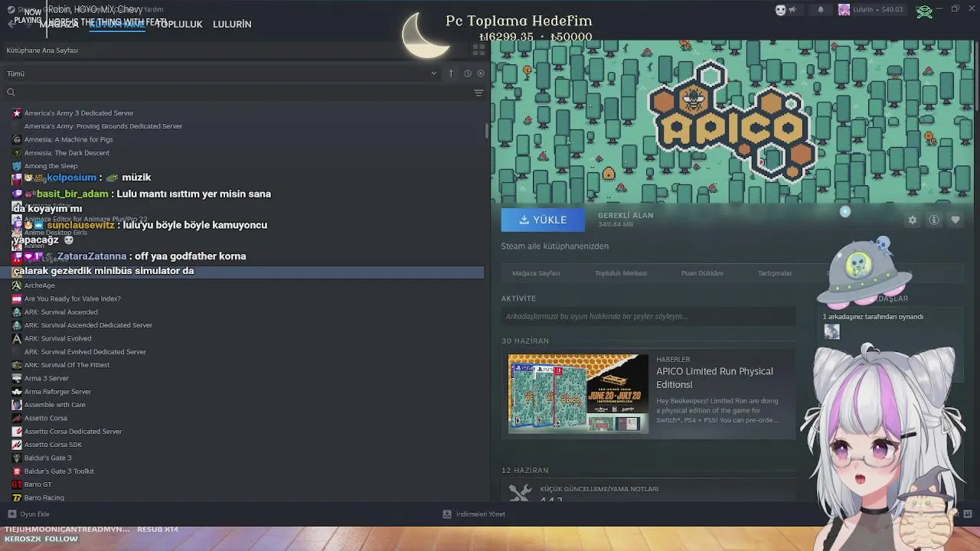Open the Yardım menu
The width and height of the screenshot is (980, 551).
[154, 10]
